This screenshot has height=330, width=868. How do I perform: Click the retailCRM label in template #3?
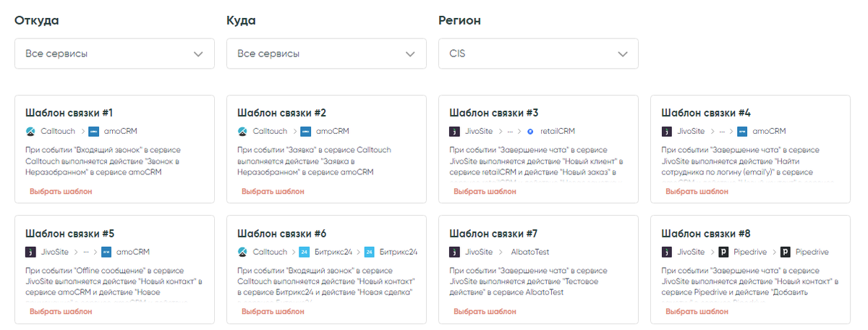[x=557, y=131]
